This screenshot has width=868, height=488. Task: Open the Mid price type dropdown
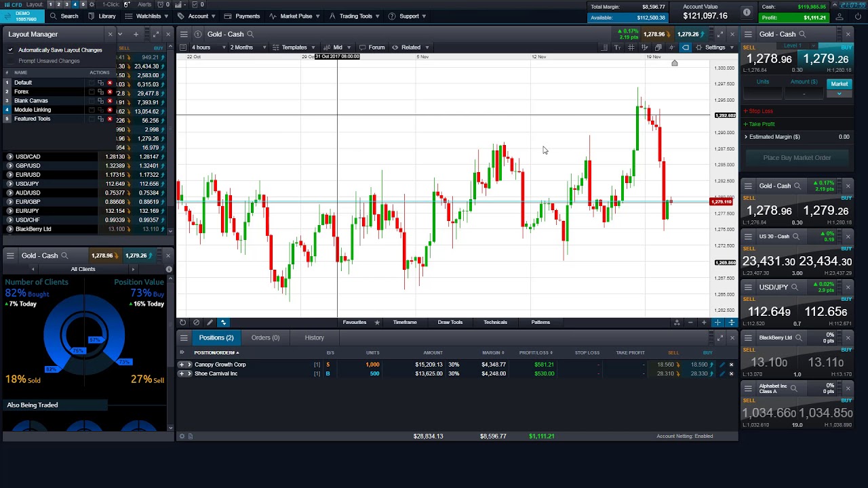point(338,47)
